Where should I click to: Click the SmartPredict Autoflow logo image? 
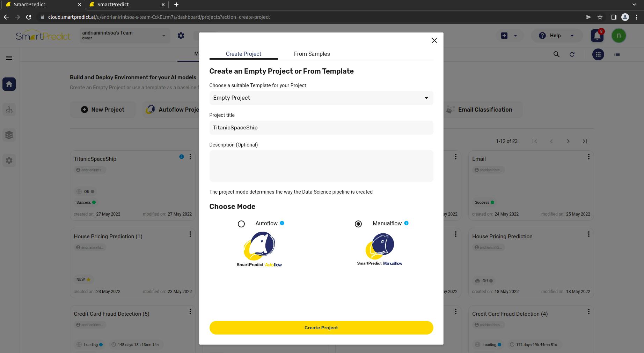point(259,249)
